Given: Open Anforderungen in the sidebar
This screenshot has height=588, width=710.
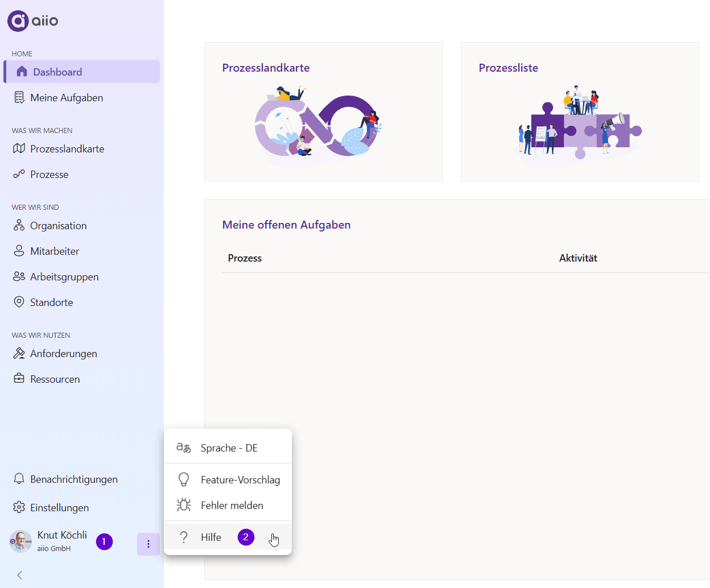Looking at the screenshot, I should (82, 353).
